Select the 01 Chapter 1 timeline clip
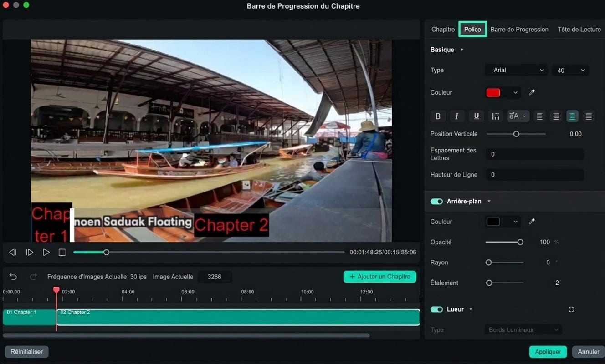This screenshot has height=364, width=605. (x=29, y=317)
